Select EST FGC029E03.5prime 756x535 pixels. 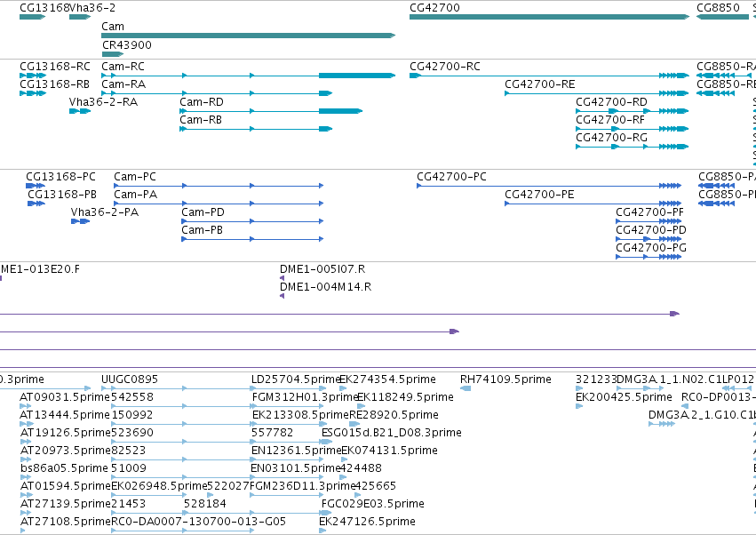click(x=326, y=514)
